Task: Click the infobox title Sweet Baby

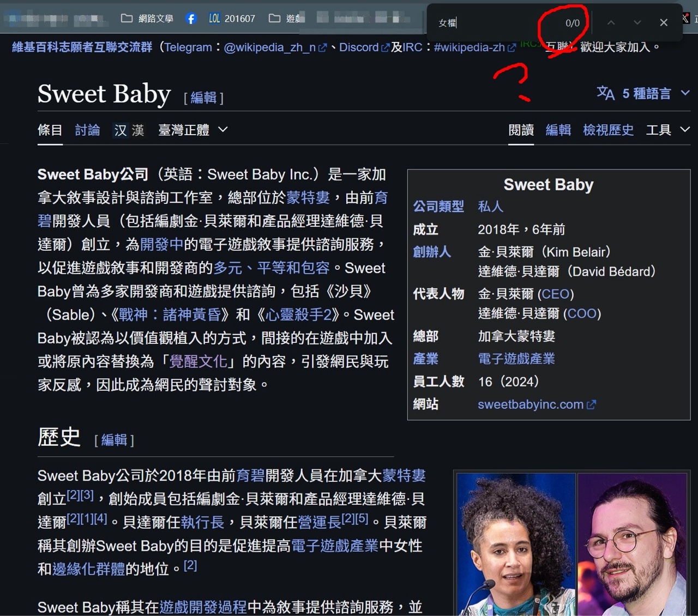Action: tap(549, 185)
